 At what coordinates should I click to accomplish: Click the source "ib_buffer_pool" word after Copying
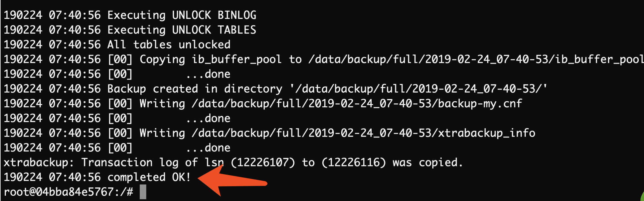[x=236, y=59]
